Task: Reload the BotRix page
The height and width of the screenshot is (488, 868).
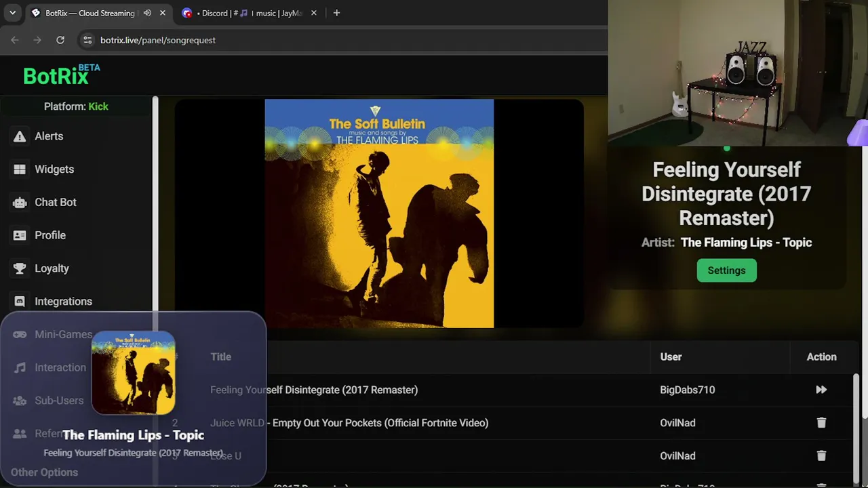Action: pyautogui.click(x=60, y=40)
